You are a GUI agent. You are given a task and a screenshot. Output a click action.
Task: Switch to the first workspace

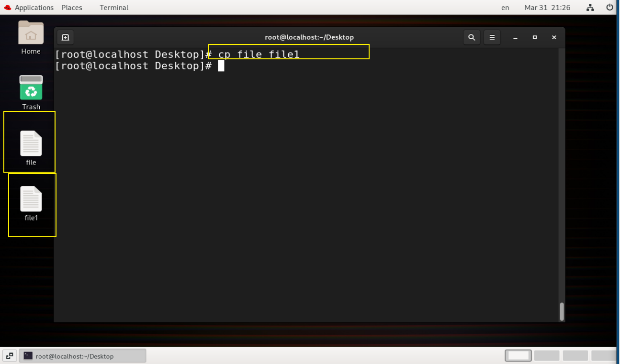click(x=518, y=355)
